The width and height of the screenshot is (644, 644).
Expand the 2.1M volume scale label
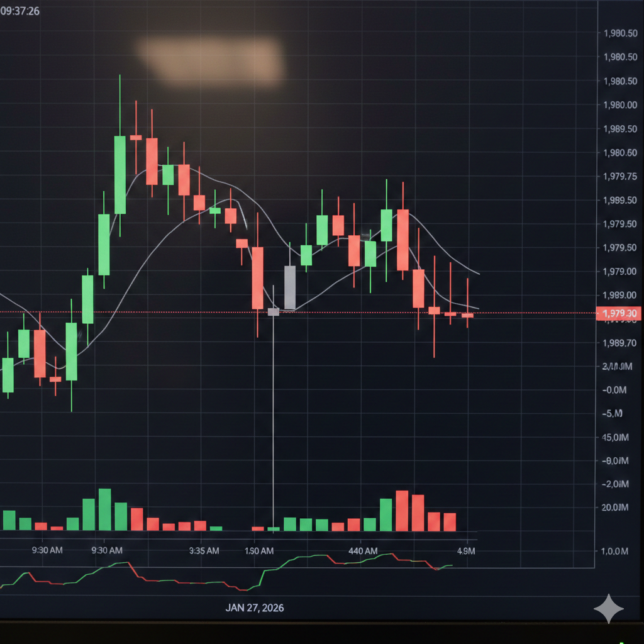pos(618,367)
